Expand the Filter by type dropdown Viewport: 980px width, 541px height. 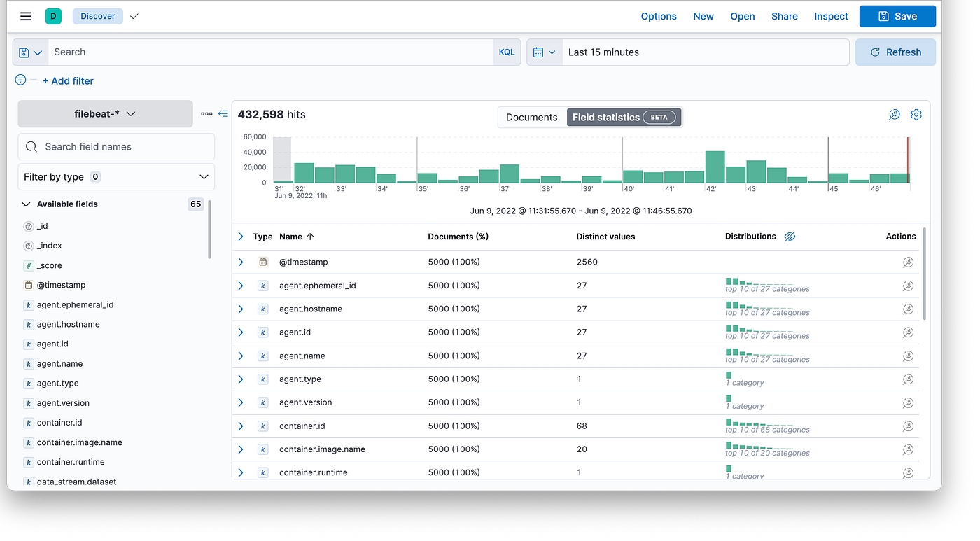point(116,177)
